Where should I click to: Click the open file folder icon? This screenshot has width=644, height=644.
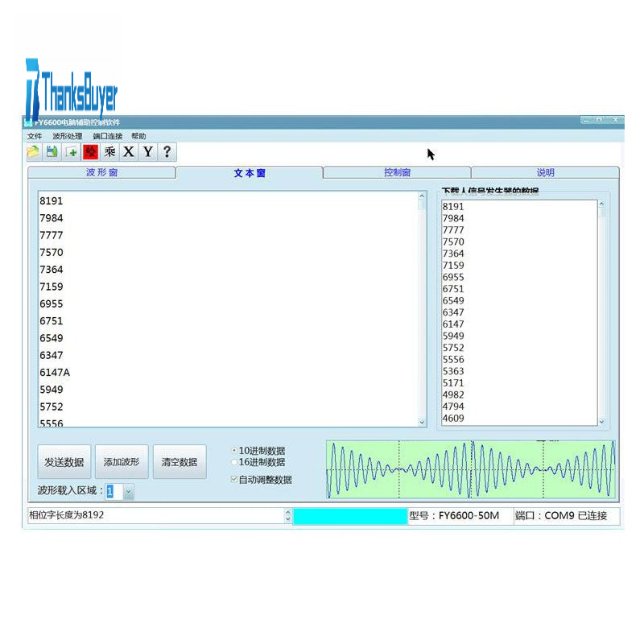point(33,152)
